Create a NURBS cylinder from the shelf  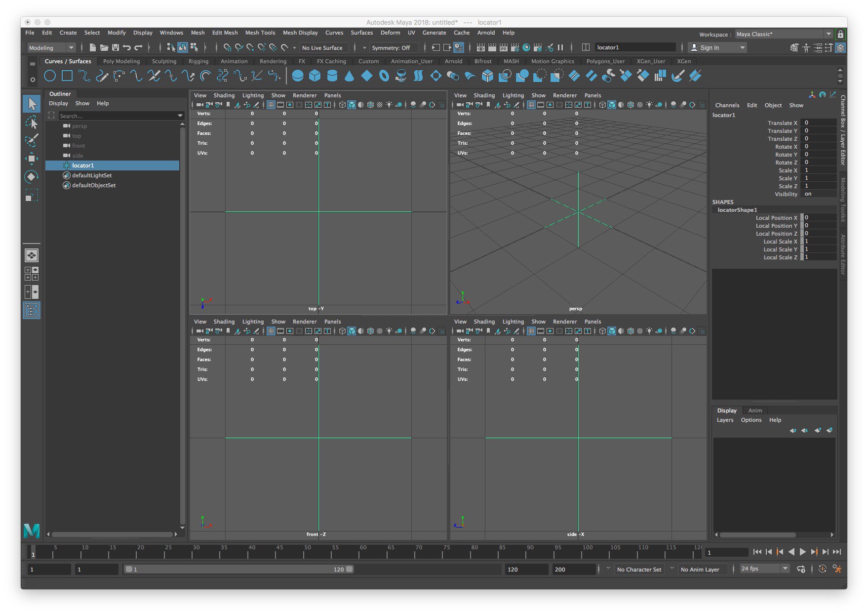click(x=332, y=76)
